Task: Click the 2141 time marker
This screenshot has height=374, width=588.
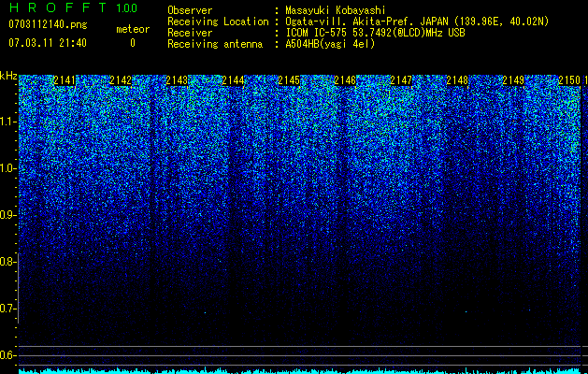Action: coord(65,80)
